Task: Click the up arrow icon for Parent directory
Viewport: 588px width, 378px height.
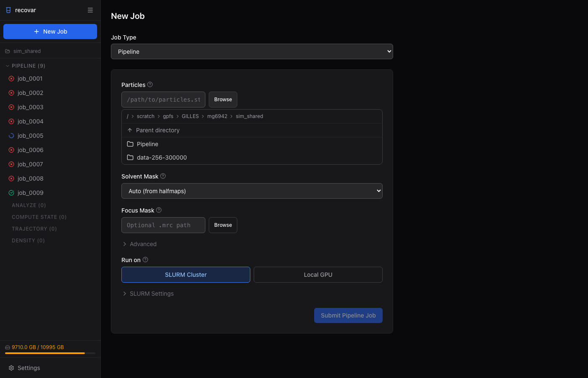Action: (130, 130)
